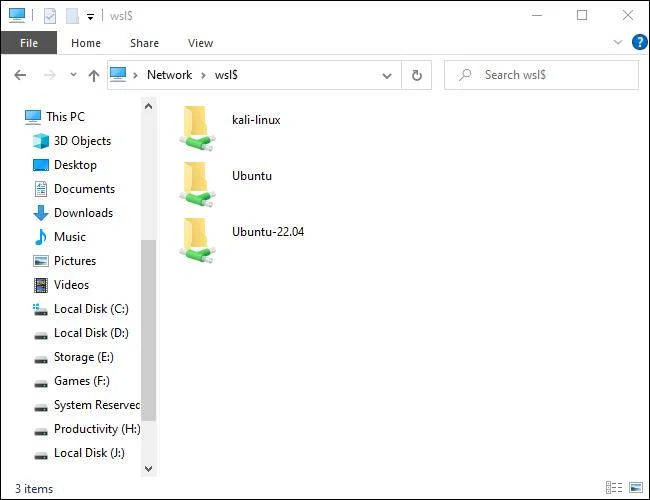
Task: Expand the chevron before Network breadcrumb
Action: coord(135,75)
